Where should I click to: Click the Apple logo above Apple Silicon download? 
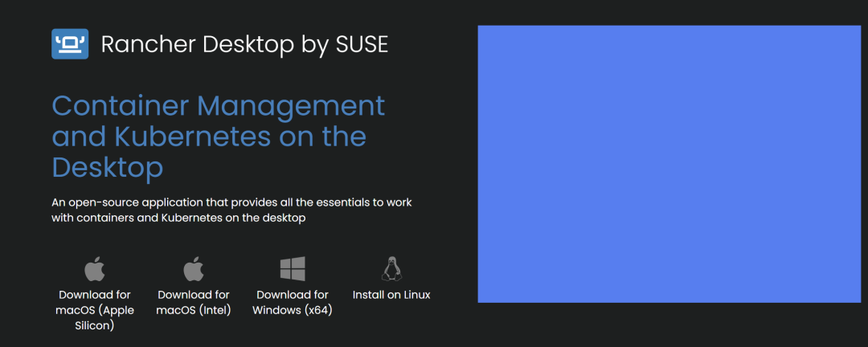coord(95,268)
